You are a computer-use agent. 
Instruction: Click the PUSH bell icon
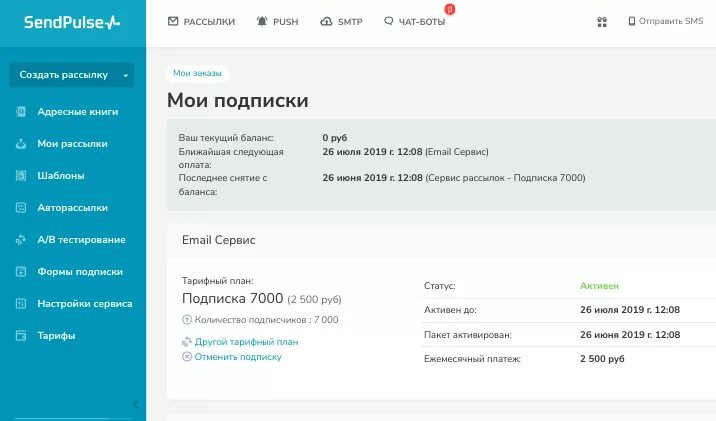(x=262, y=21)
